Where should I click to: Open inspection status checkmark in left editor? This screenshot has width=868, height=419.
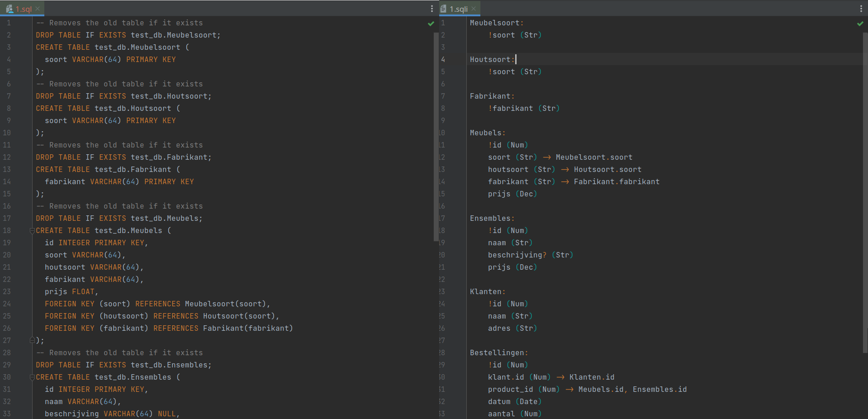[x=431, y=24]
